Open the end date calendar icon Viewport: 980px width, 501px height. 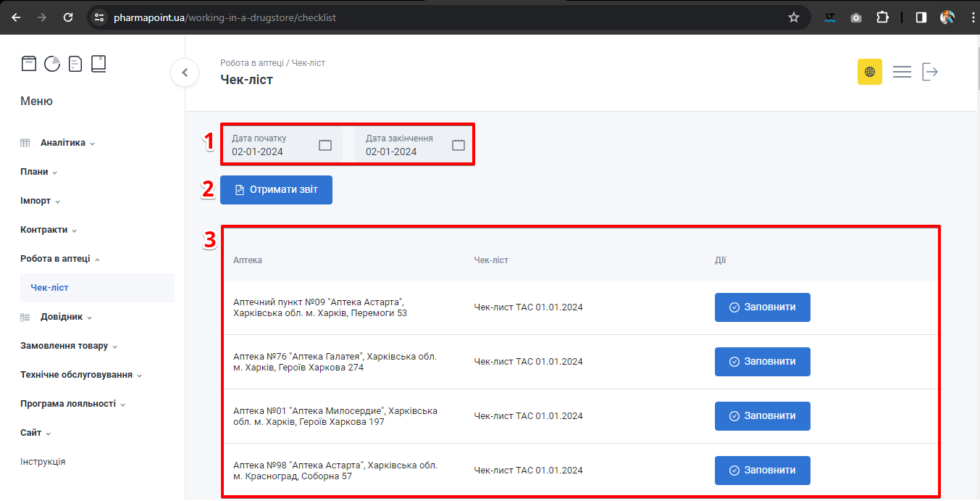click(458, 145)
